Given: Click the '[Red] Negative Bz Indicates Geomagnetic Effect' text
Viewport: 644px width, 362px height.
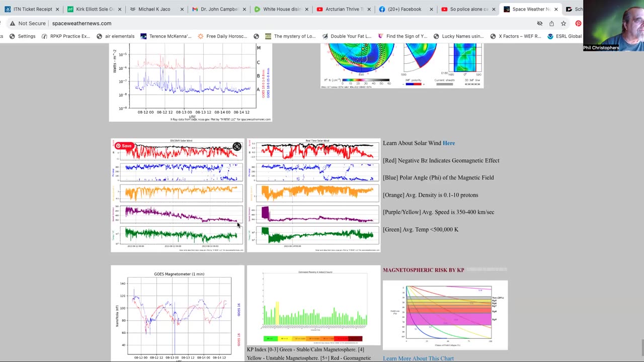Looking at the screenshot, I should (441, 160).
